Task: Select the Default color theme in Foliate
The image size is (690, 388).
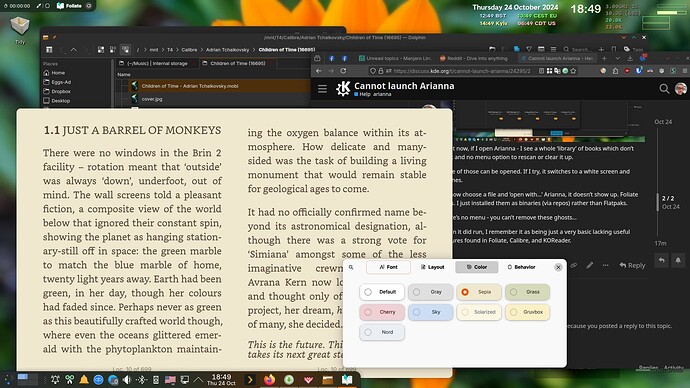Action: click(x=382, y=292)
